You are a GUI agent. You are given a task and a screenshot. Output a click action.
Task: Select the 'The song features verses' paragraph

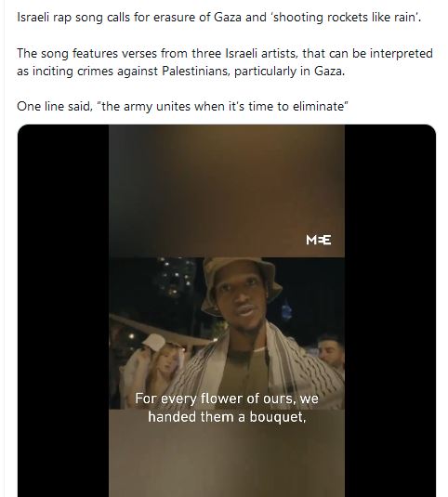[225, 62]
